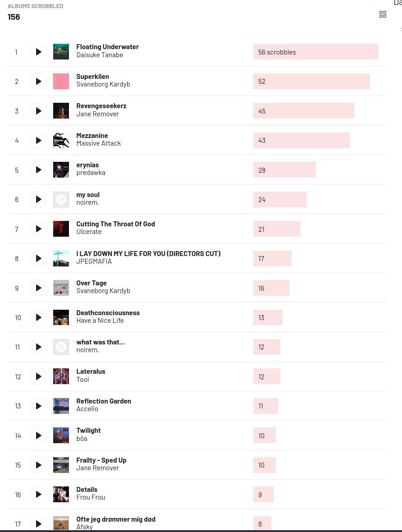Image resolution: width=402 pixels, height=532 pixels.
Task: Open the Jane Remover artist link under Revengeseekerz
Action: click(x=98, y=114)
